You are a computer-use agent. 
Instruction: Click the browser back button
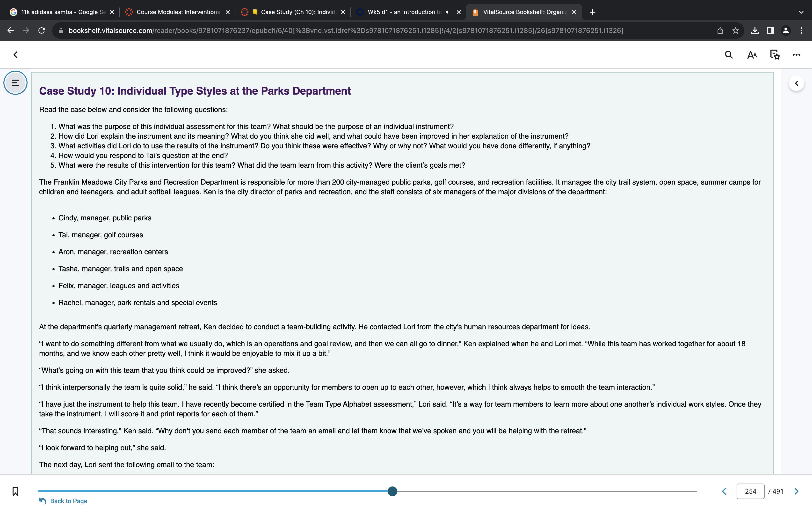(x=11, y=30)
